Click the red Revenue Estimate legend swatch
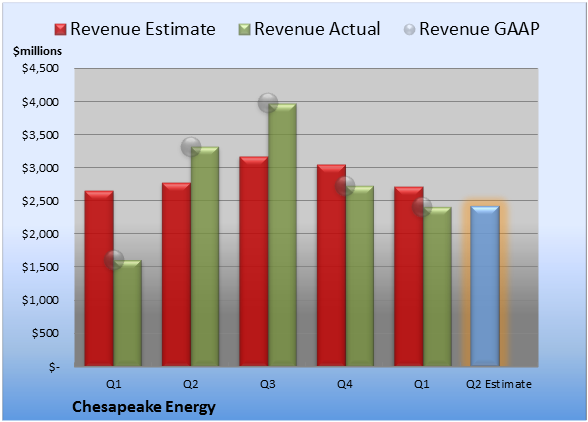This screenshot has height=422, width=588. click(60, 29)
